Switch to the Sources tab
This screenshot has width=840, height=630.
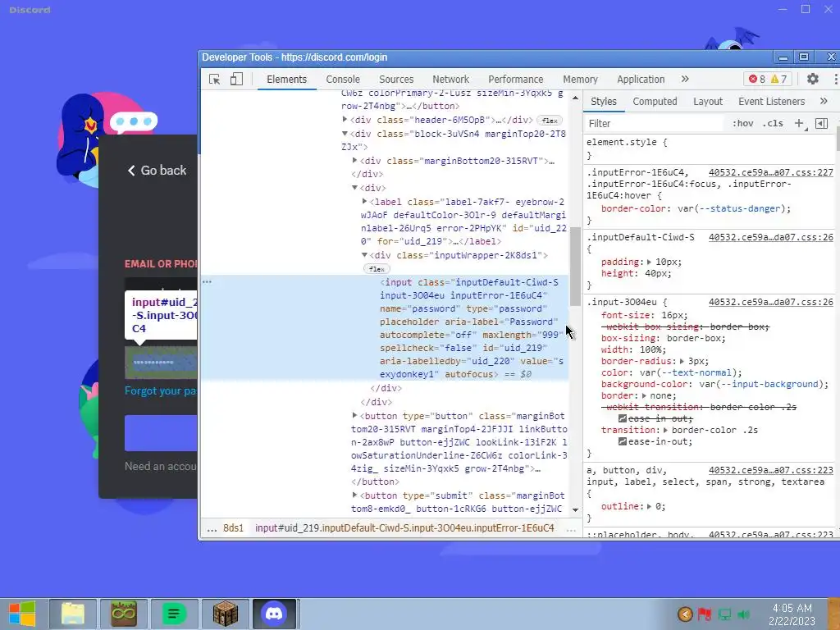tap(396, 80)
